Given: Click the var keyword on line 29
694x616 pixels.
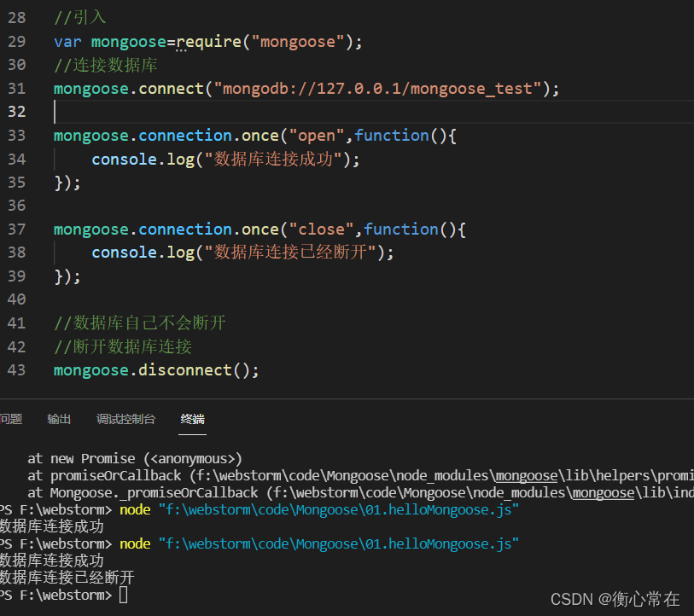Looking at the screenshot, I should pos(67,42).
